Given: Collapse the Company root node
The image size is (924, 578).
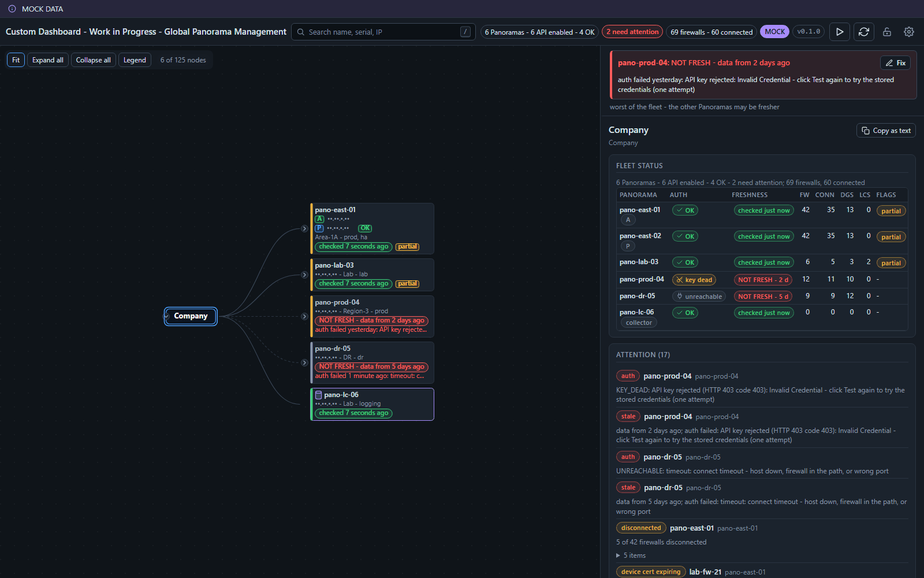Looking at the screenshot, I should point(167,316).
